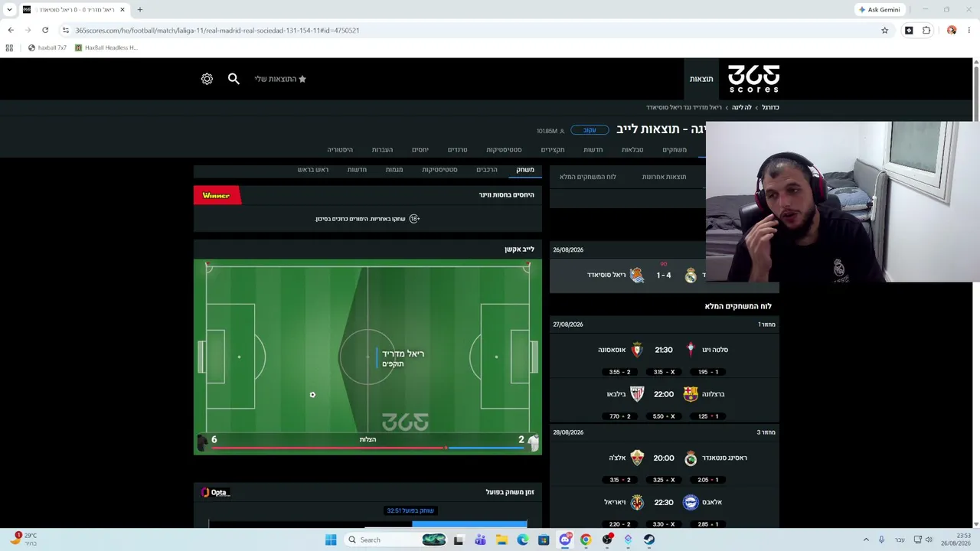Click the Opta logo
This screenshot has height=551, width=980.
[216, 492]
